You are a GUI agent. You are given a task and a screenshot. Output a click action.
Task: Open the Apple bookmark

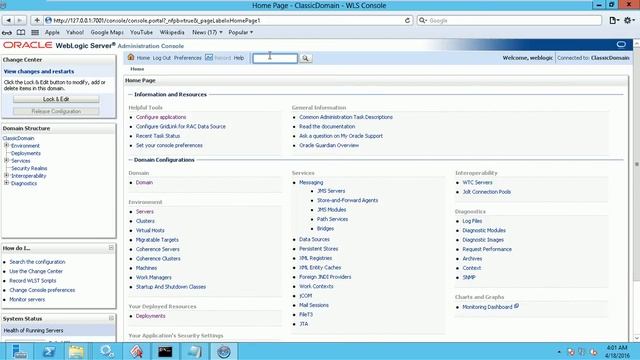tap(52, 32)
